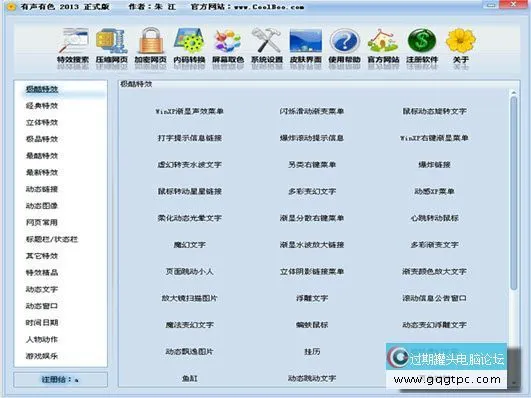Choose 爆炸滚动提示信息 effect
The image size is (531, 398).
312,138
